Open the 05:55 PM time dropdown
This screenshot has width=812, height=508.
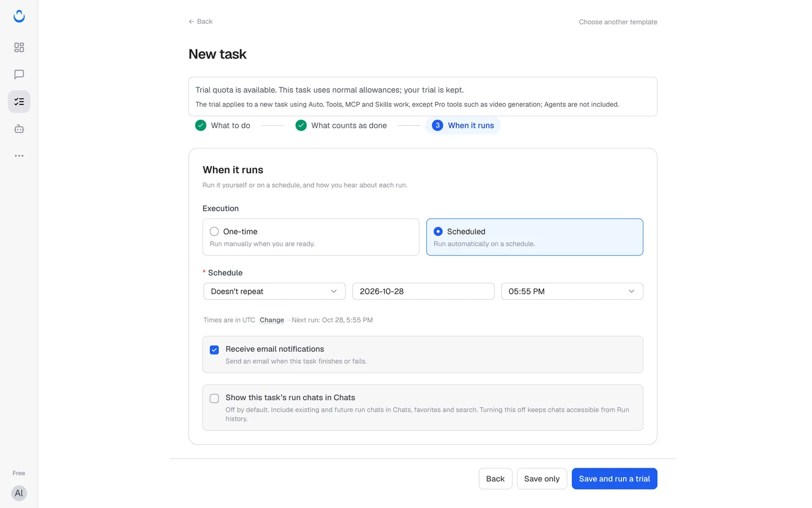572,291
